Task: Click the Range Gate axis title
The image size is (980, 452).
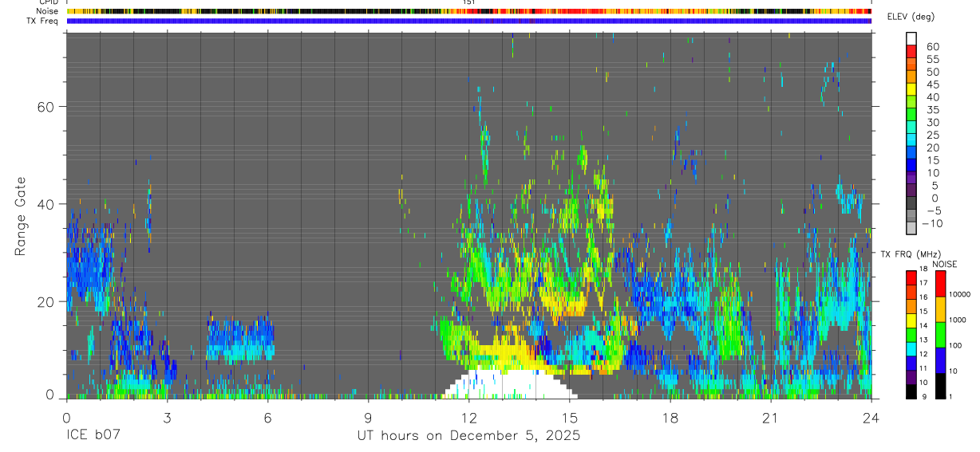Action: pos(21,216)
